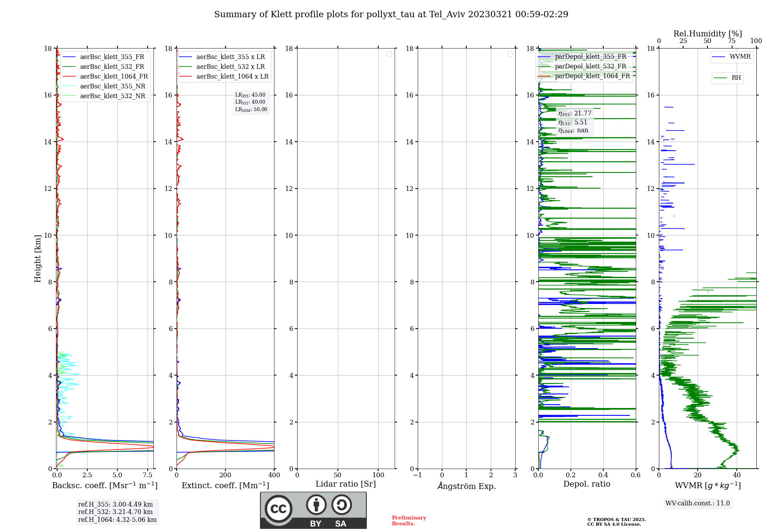Click the Lidar ratio [Sr] axis label
This screenshot has height=532, width=783.
[346, 484]
